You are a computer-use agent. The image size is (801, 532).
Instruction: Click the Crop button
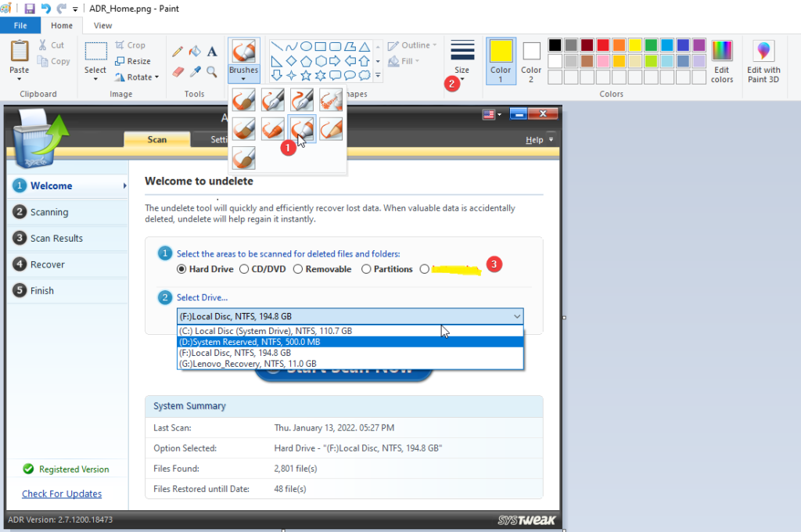click(131, 45)
